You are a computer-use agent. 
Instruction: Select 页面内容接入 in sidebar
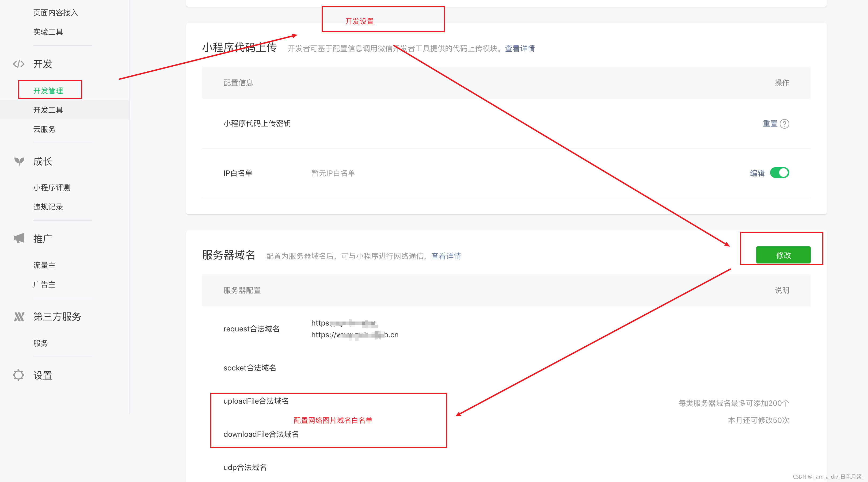click(x=56, y=13)
